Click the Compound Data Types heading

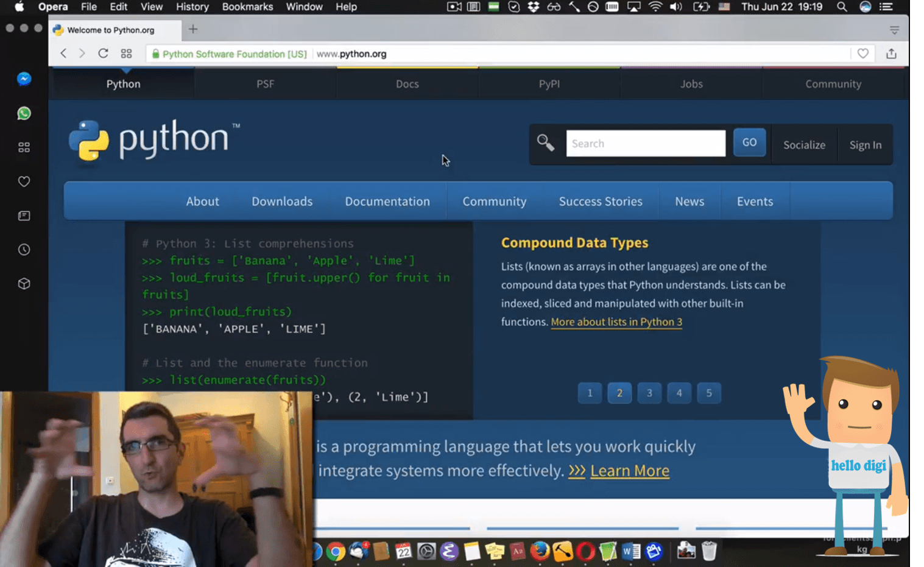click(x=574, y=242)
